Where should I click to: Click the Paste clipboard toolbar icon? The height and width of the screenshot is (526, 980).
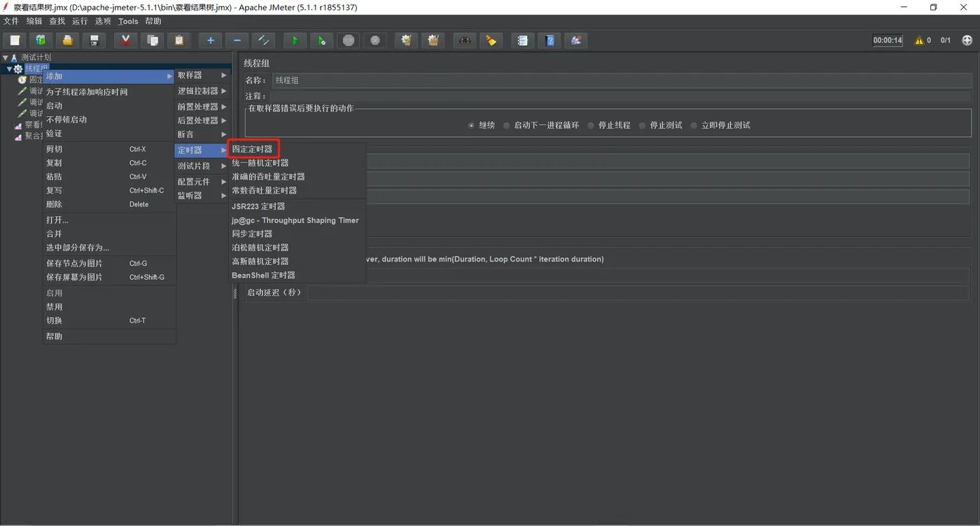coord(178,41)
